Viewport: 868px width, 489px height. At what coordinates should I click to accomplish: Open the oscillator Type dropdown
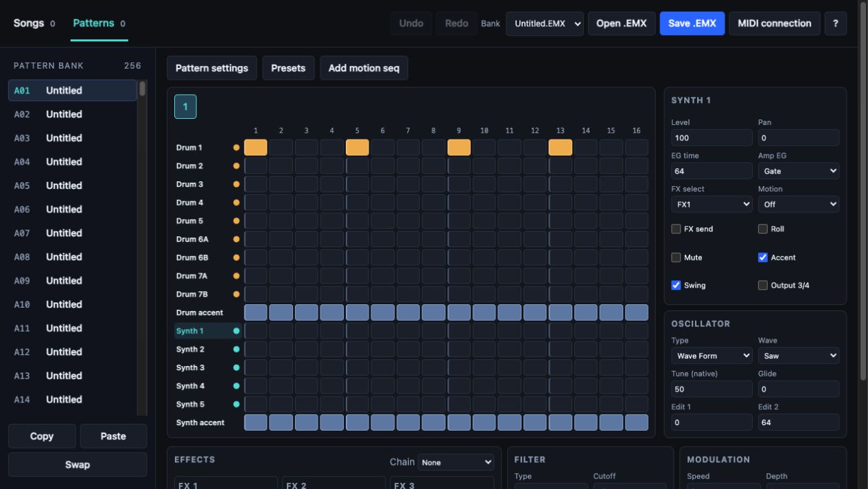pos(712,356)
